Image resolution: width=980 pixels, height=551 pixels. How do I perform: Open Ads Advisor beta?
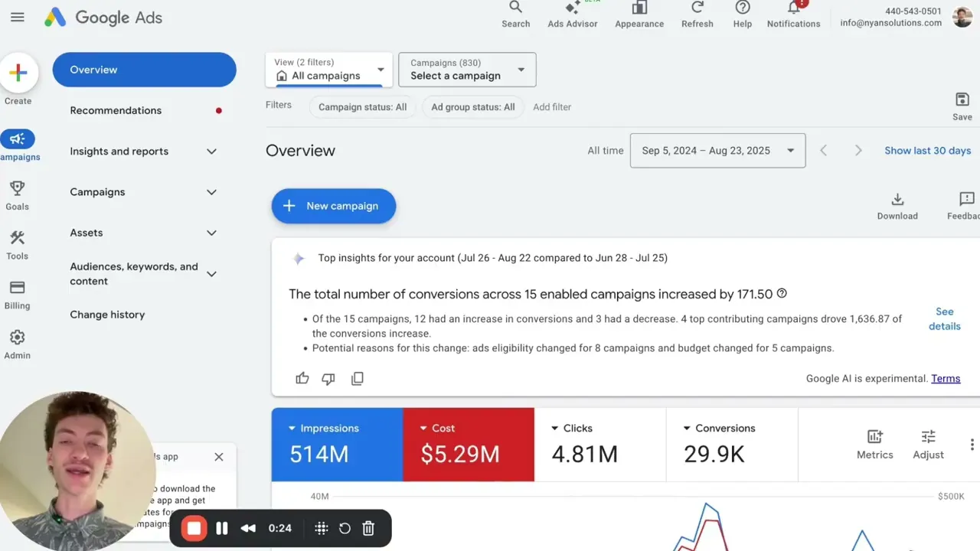tap(573, 15)
